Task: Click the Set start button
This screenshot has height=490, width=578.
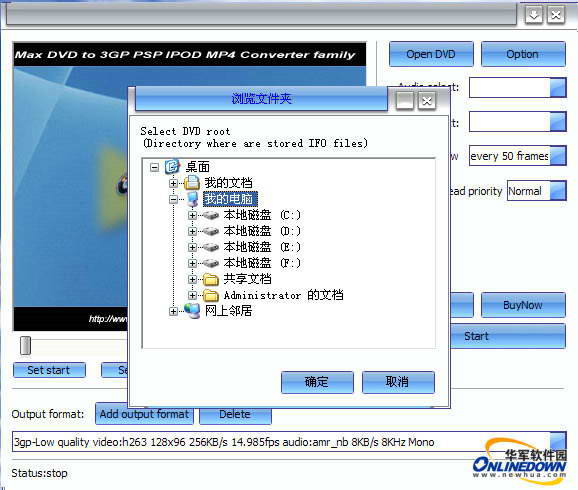Action: click(x=49, y=370)
